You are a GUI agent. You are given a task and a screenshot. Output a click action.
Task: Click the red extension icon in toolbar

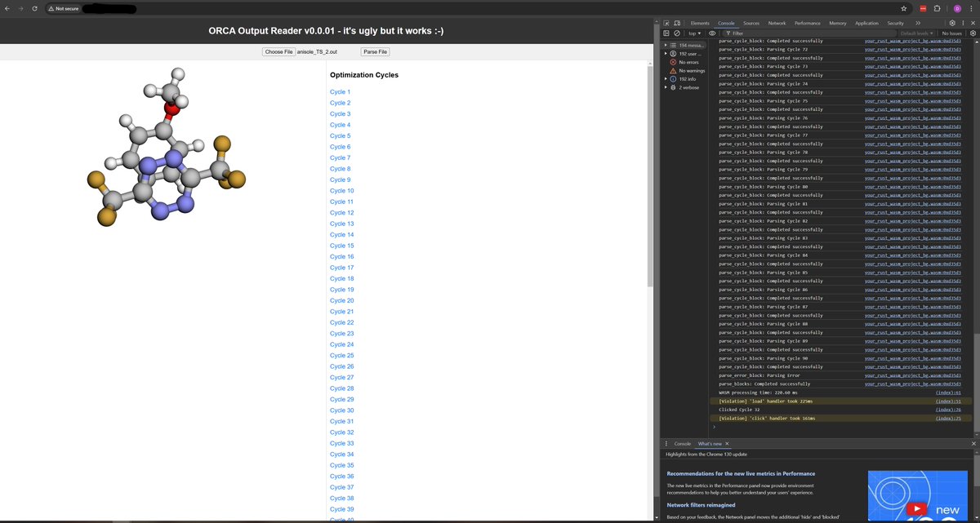(x=924, y=8)
